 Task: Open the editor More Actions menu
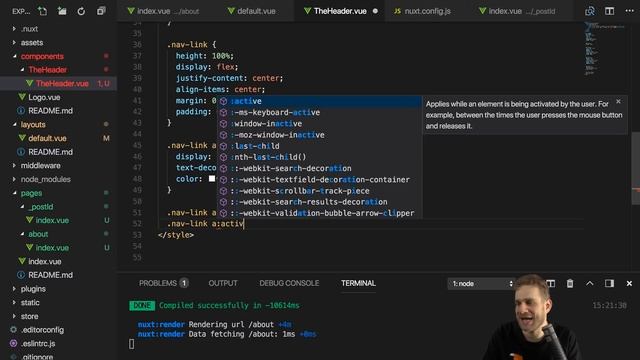[x=629, y=11]
